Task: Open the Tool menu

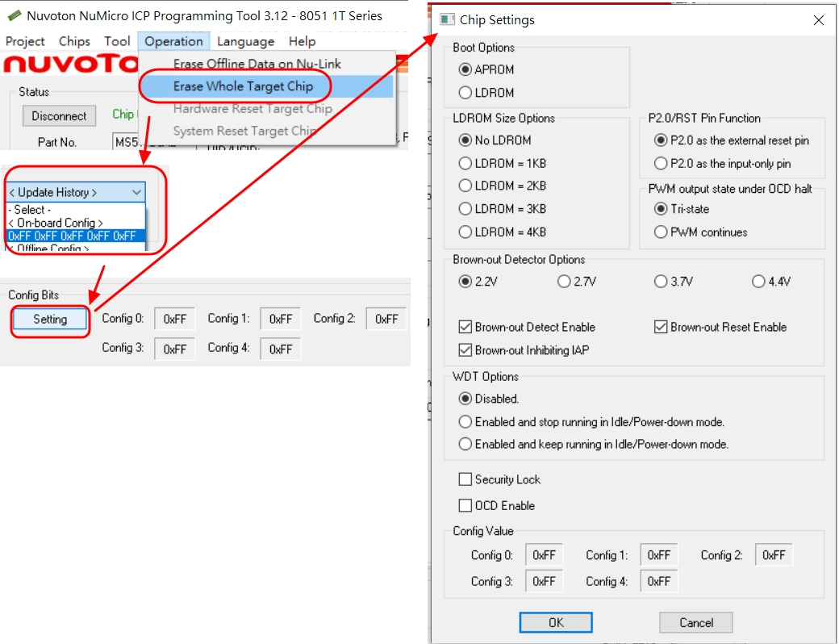Action: (x=117, y=41)
